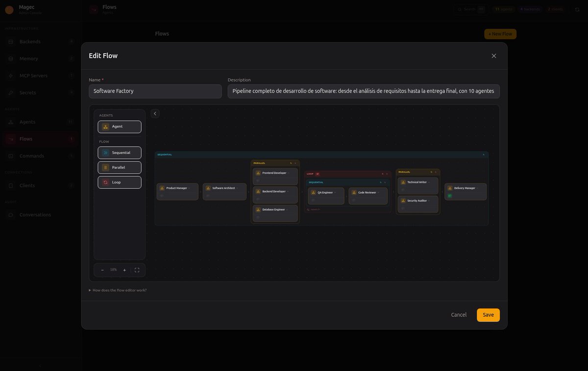
Task: Open the Database Engineer agent dropdown chevron
Action: [287, 209]
